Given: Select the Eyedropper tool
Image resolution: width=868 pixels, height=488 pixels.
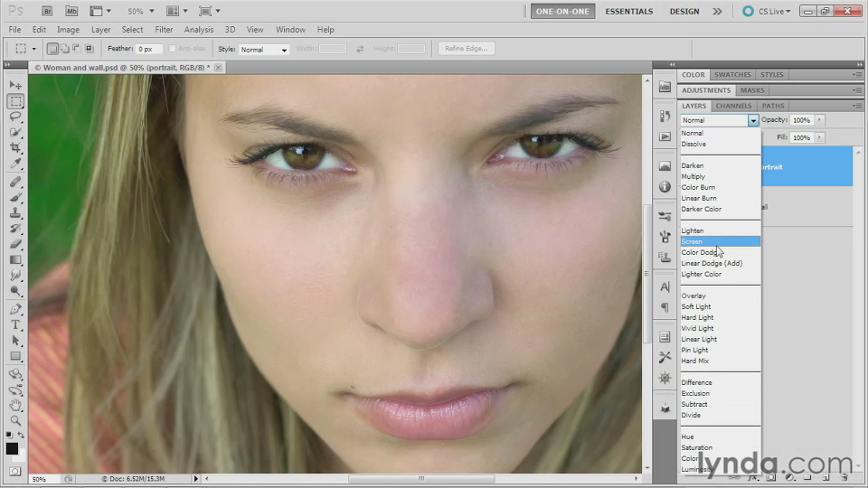Looking at the screenshot, I should pyautogui.click(x=15, y=164).
